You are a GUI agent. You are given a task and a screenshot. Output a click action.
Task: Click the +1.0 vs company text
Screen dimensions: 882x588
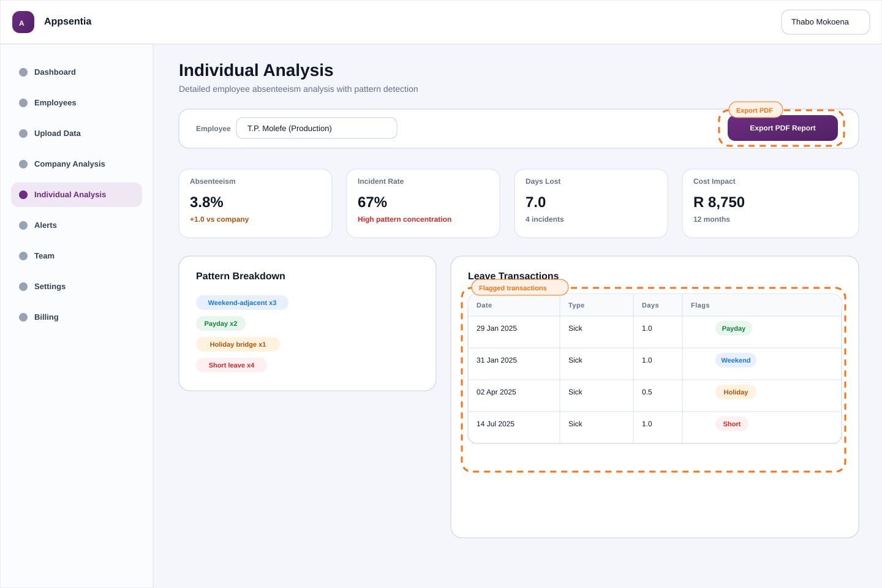(x=219, y=219)
